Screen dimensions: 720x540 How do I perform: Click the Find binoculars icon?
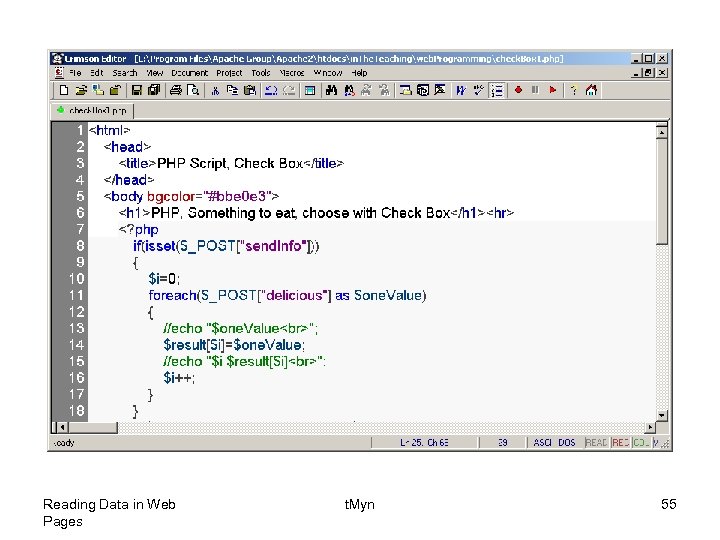pos(331,90)
